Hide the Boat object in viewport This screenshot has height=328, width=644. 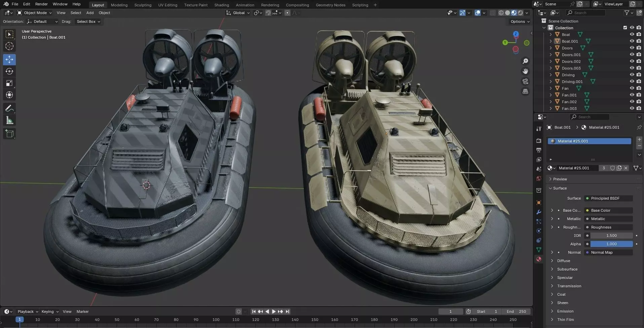pos(632,35)
